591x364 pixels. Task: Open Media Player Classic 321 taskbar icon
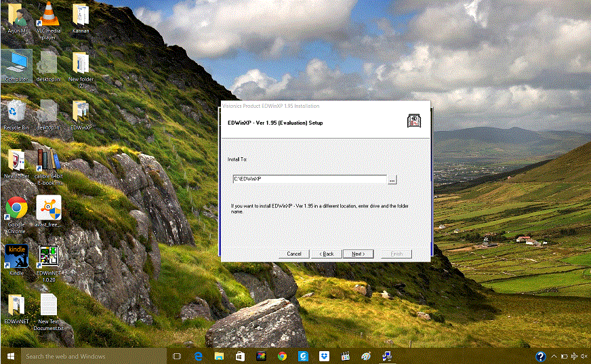tap(345, 356)
